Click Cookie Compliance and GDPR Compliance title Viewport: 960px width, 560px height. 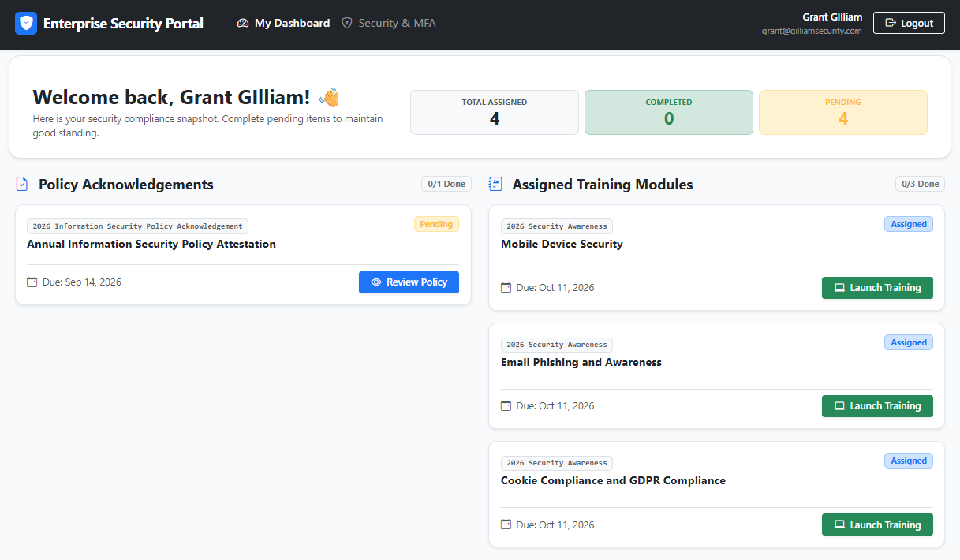point(613,481)
